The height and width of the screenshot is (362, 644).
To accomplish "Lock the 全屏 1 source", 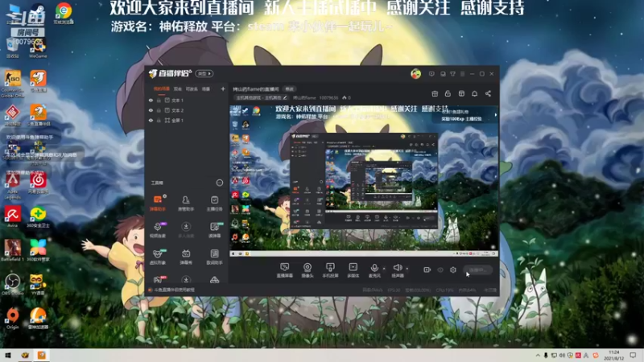I will pyautogui.click(x=159, y=120).
